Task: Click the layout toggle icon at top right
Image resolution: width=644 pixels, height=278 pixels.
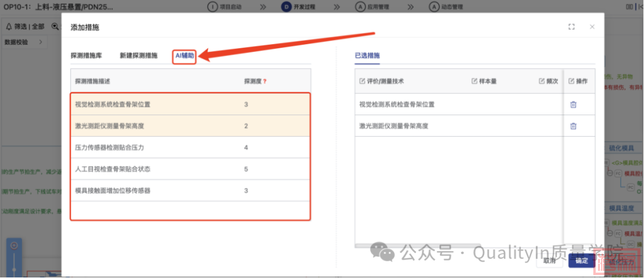Action: tap(629, 7)
